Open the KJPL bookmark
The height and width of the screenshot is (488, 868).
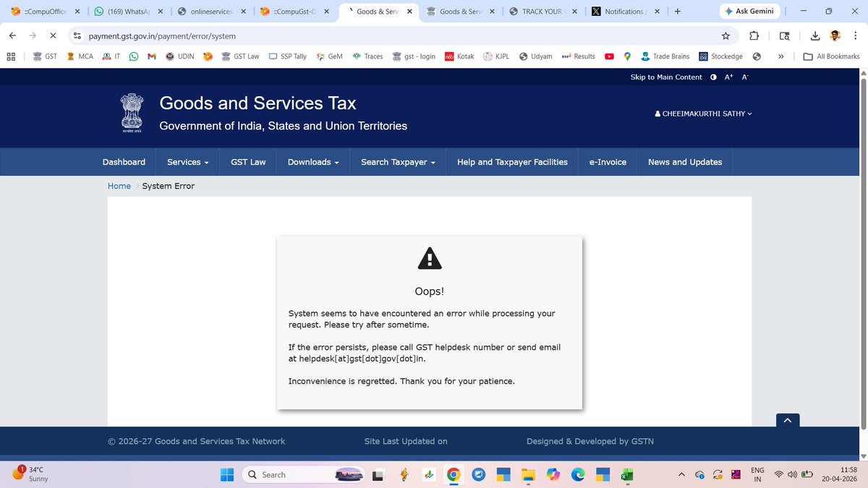tap(496, 56)
